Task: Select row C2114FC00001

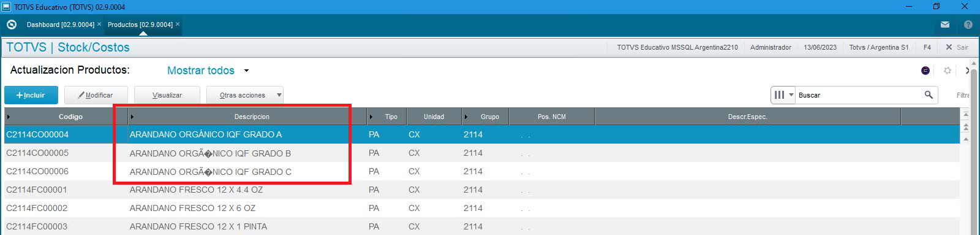Action: pyautogui.click(x=482, y=190)
